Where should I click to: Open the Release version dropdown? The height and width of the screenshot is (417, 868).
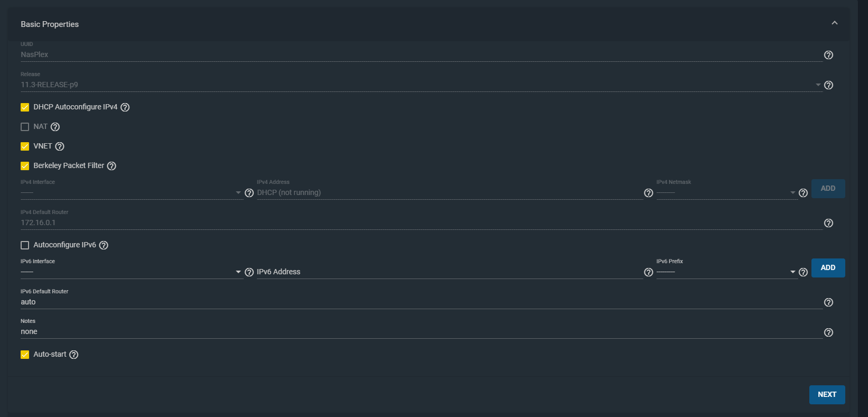tap(421, 85)
